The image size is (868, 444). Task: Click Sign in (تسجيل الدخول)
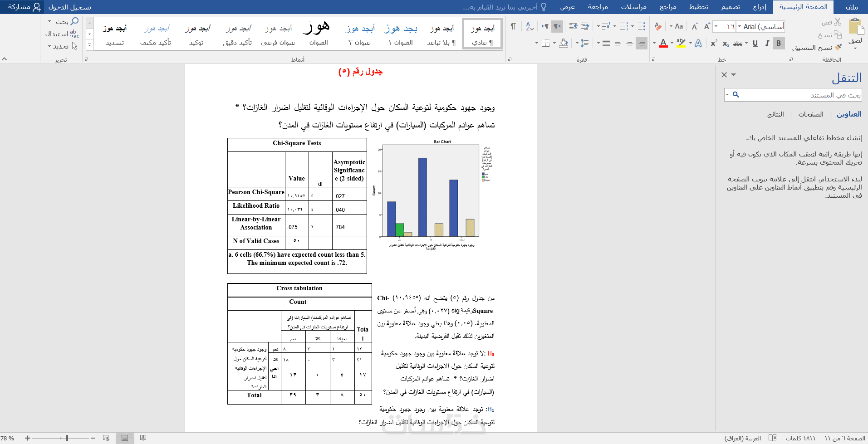coord(70,7)
